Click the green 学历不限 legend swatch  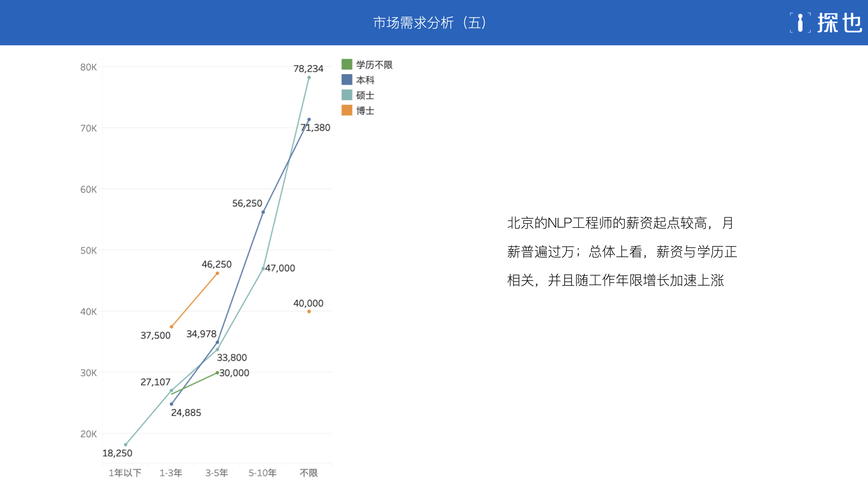click(347, 64)
